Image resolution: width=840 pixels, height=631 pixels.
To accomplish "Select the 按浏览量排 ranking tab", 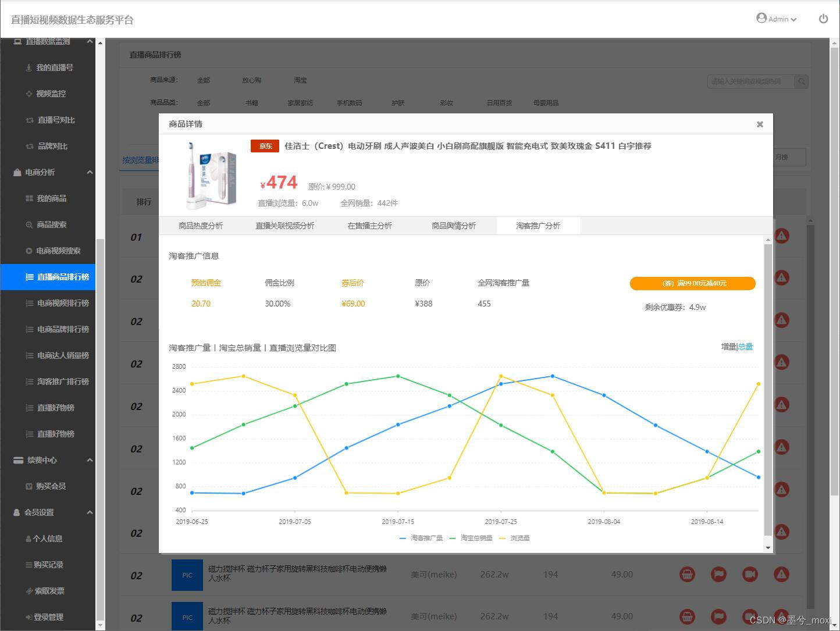I will click(140, 160).
